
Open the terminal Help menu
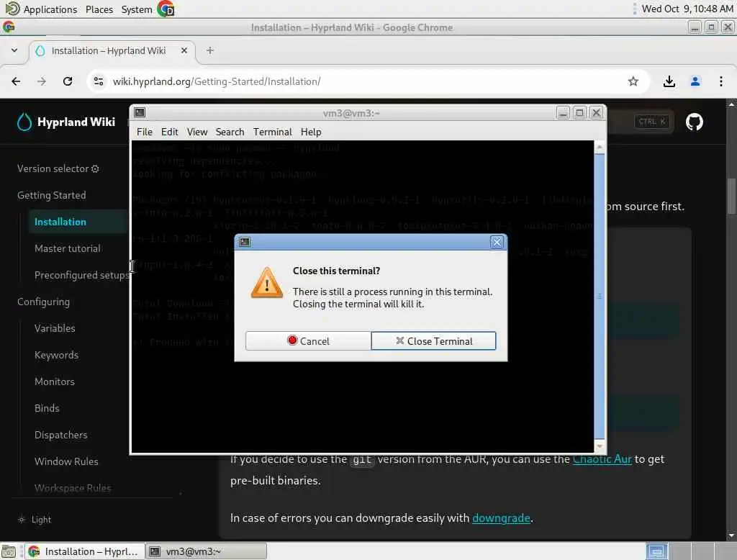pos(311,132)
